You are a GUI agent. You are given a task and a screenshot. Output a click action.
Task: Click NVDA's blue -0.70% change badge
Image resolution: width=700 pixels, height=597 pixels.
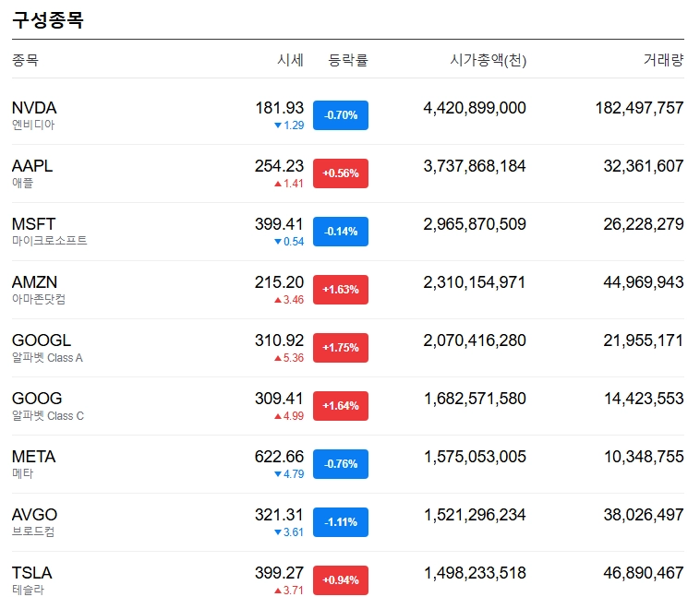341,115
